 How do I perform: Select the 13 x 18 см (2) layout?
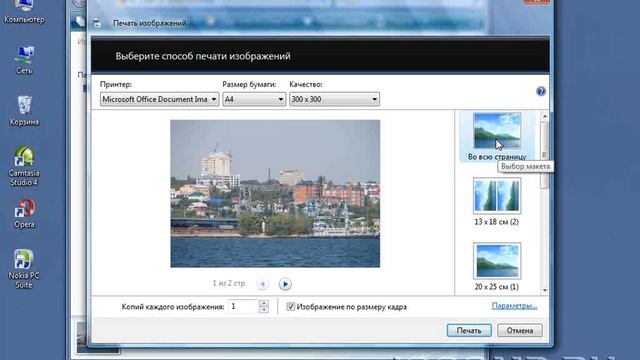click(497, 202)
